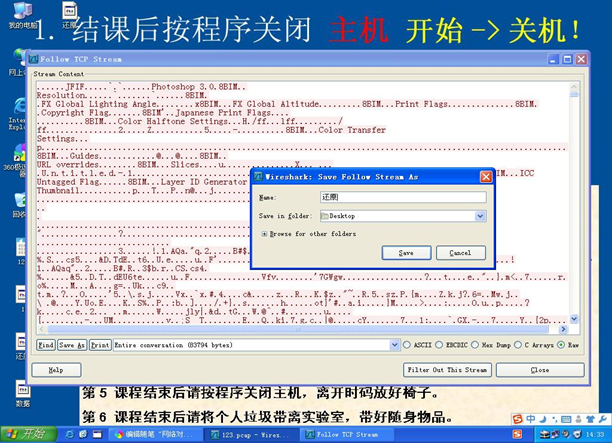Click the Start button
The width and height of the screenshot is (612, 443).
28,434
